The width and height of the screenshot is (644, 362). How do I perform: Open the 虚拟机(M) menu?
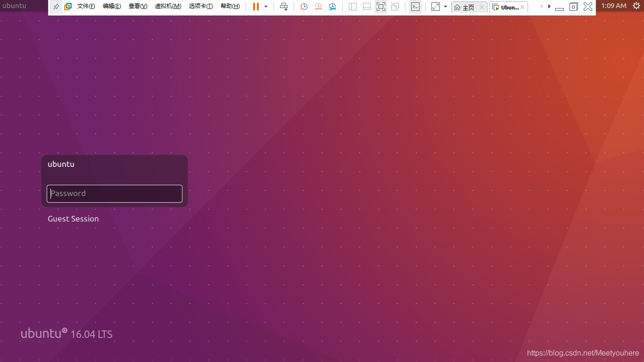(168, 7)
